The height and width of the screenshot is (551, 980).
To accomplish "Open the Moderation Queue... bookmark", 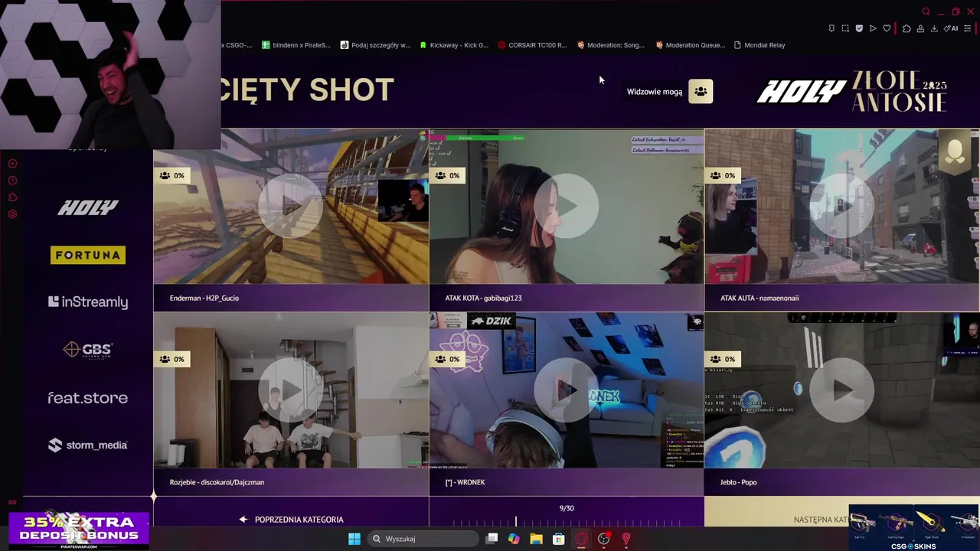I will click(691, 45).
